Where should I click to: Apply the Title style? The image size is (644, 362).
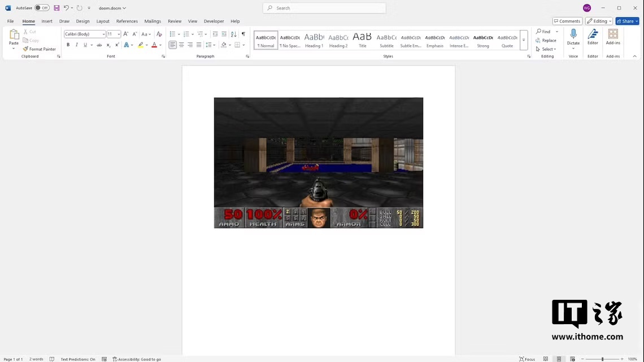point(362,40)
